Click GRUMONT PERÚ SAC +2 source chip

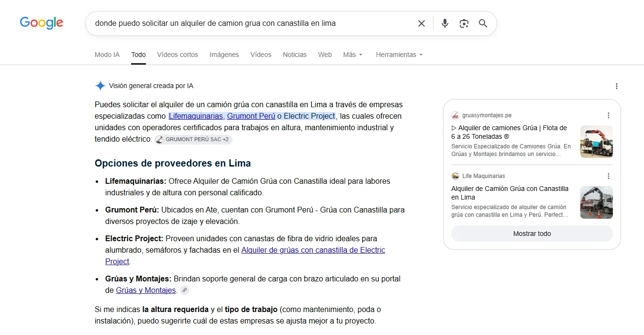tap(194, 140)
